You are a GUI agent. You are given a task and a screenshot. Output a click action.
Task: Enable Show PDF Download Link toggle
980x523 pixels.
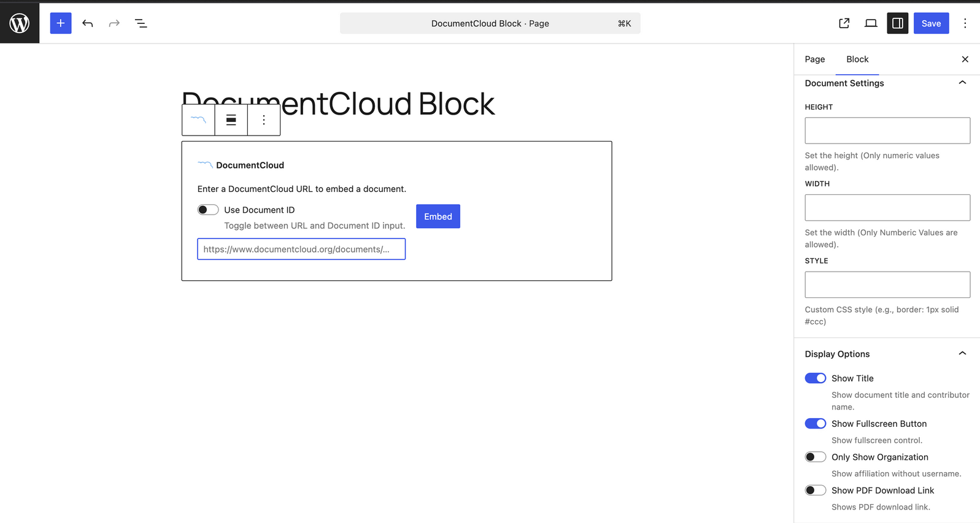tap(815, 491)
